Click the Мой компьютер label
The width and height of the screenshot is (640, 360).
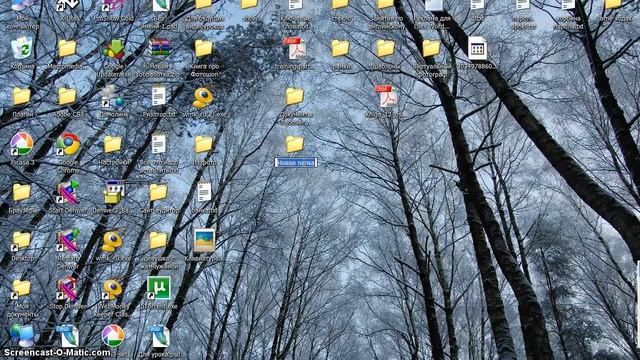click(x=23, y=22)
